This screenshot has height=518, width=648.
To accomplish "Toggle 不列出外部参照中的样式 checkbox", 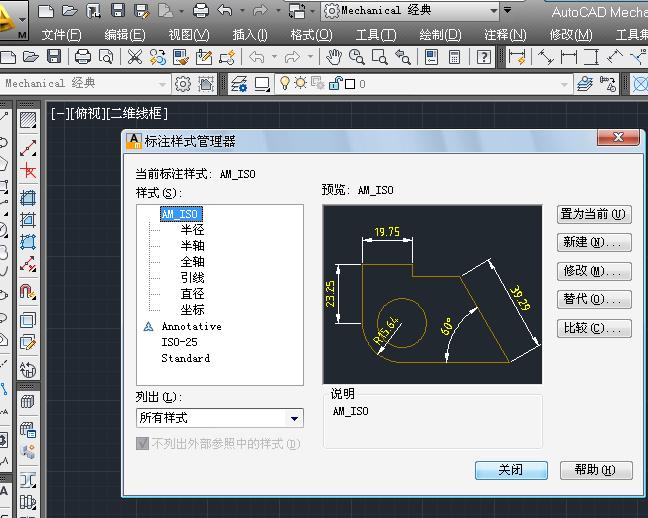I will [x=142, y=444].
